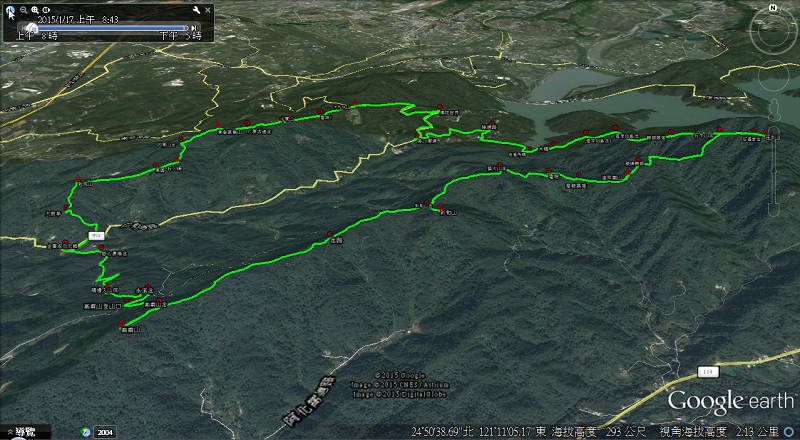Click the time animation clock icon

click(x=10, y=10)
